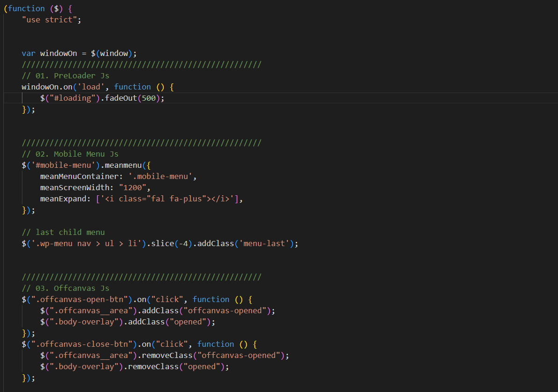The height and width of the screenshot is (392, 558).
Task: Select the "#loading" selector string
Action: pos(72,98)
